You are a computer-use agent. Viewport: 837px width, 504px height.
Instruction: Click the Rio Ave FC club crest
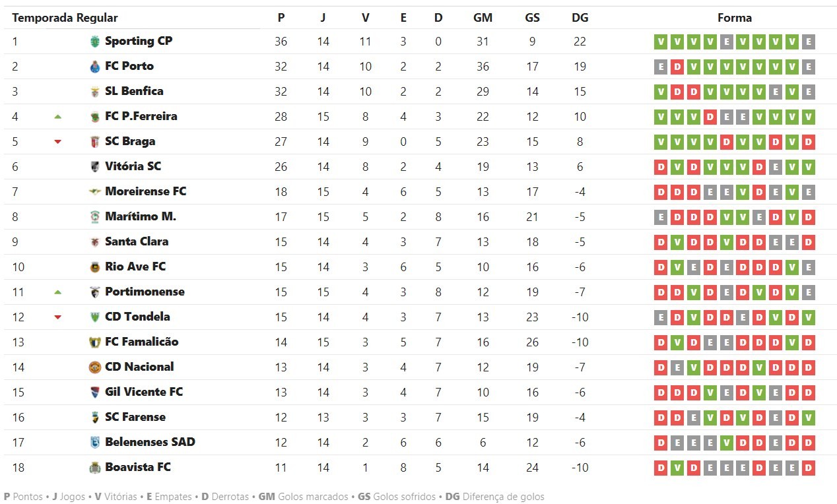94,267
